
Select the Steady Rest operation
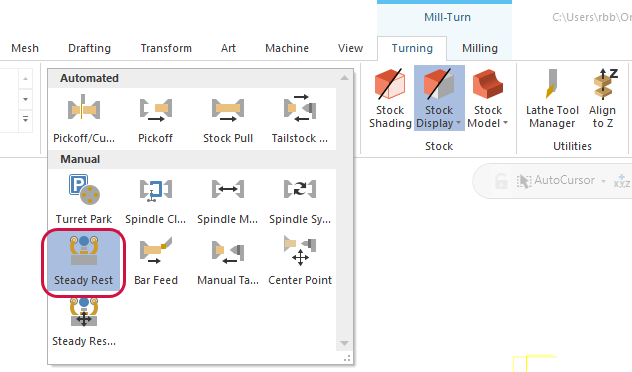84,260
